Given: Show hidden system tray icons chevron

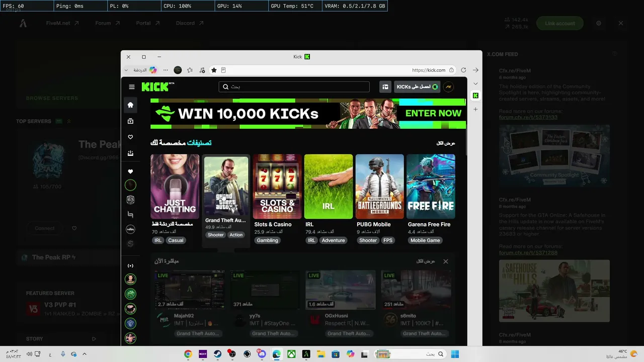Looking at the screenshot, I should 84,354.
